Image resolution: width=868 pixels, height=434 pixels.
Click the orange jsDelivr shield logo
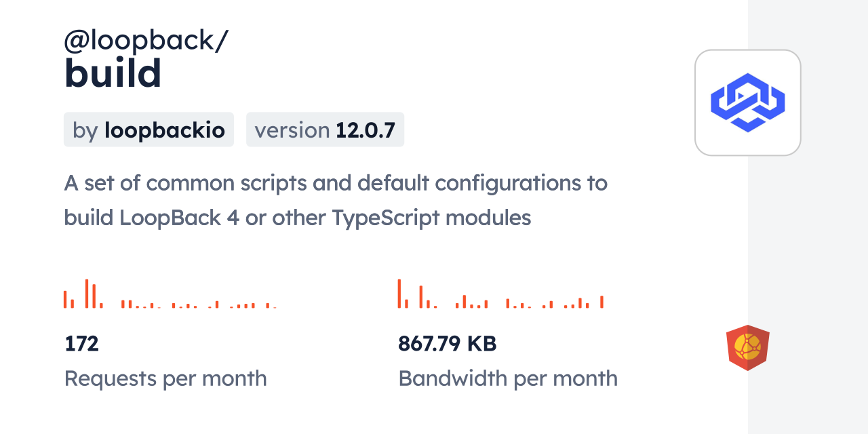pyautogui.click(x=747, y=348)
